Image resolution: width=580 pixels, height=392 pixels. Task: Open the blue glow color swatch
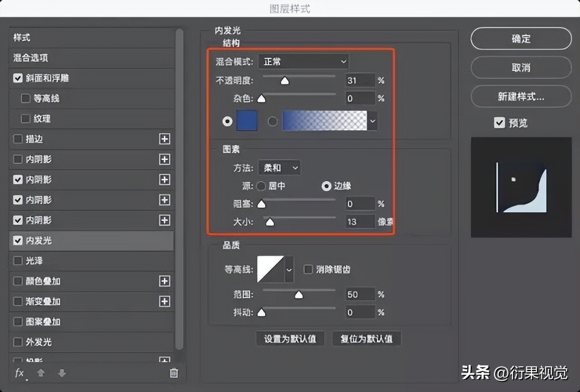(246, 121)
